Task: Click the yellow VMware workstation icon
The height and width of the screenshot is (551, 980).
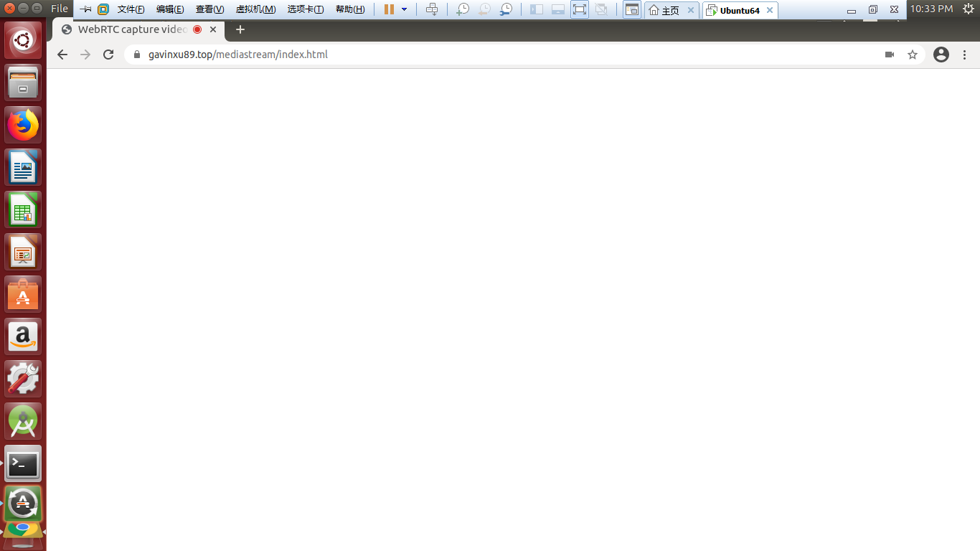Action: point(103,9)
